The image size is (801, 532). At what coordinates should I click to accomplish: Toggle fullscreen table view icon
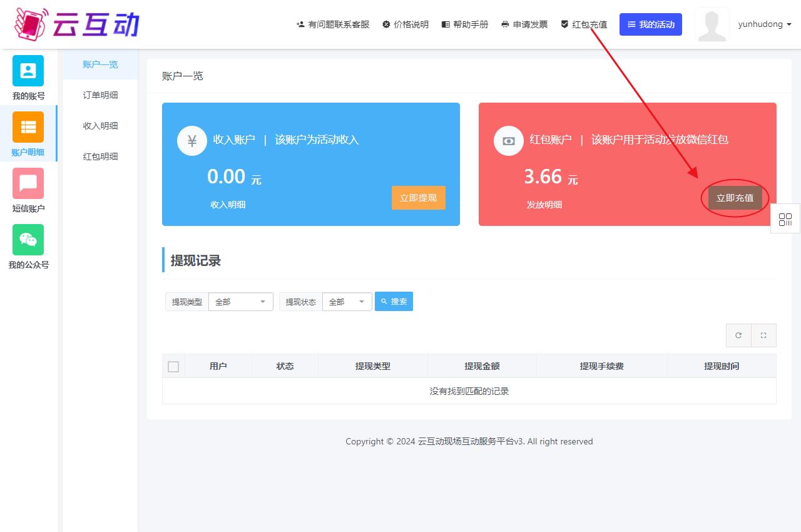pyautogui.click(x=763, y=335)
